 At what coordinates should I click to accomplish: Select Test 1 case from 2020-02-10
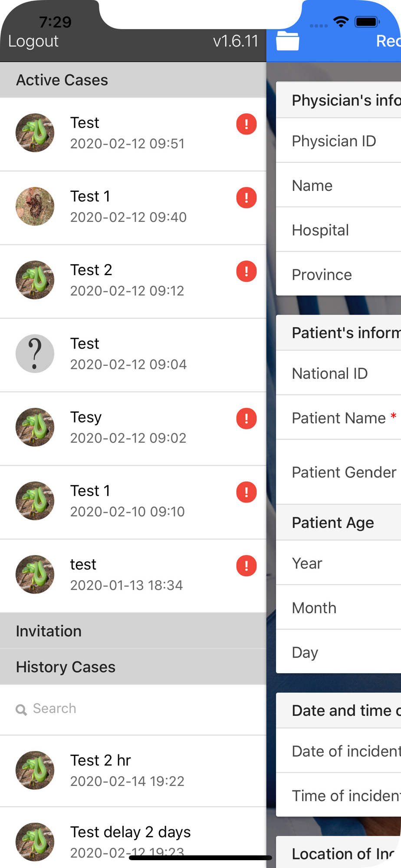point(133,503)
